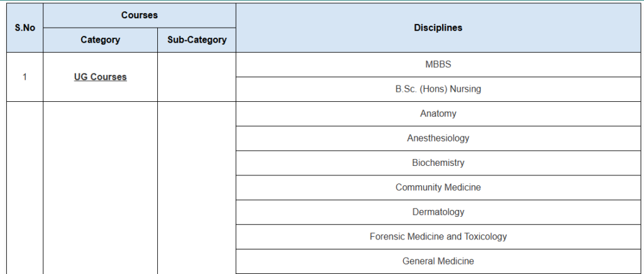644x274 pixels.
Task: Click the S.No column header
Action: (25, 28)
